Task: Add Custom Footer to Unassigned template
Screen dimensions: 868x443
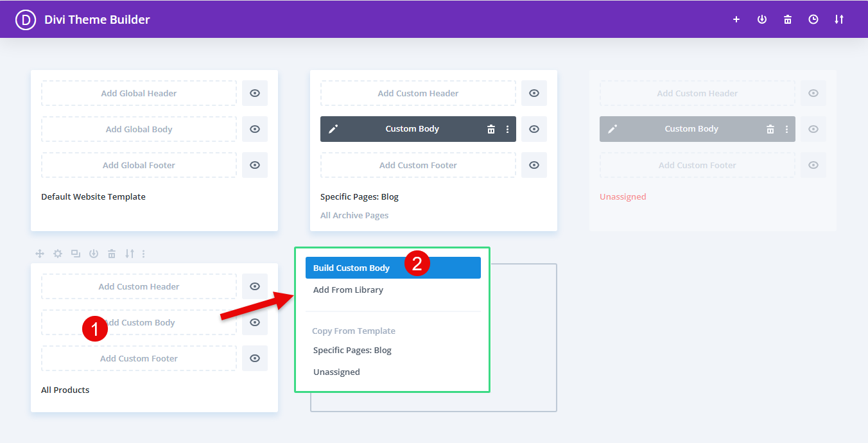Action: point(697,165)
